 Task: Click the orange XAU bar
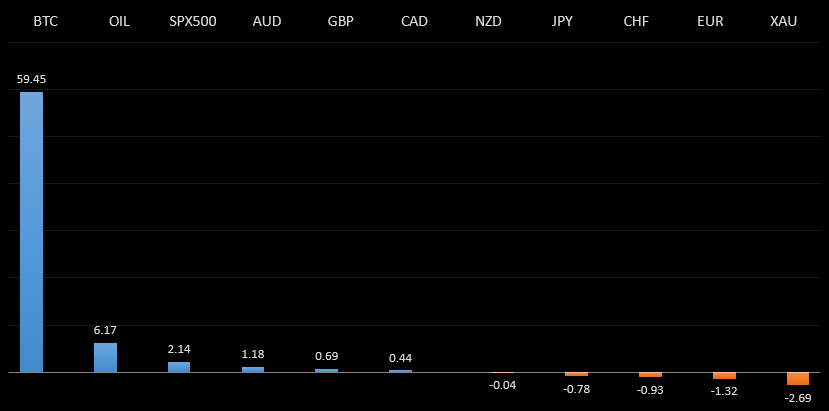[797, 378]
